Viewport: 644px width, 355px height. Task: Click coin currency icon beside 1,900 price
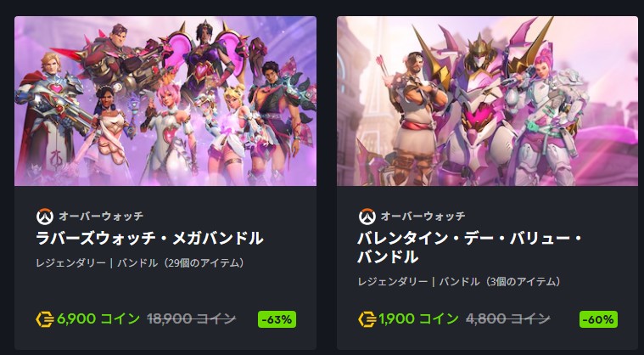pos(367,319)
